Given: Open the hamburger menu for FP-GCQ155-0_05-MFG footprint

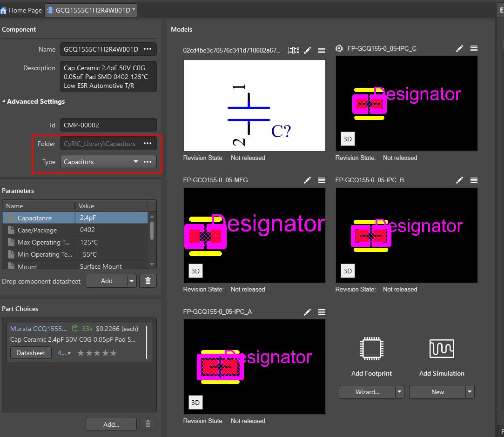Looking at the screenshot, I should click(x=322, y=180).
